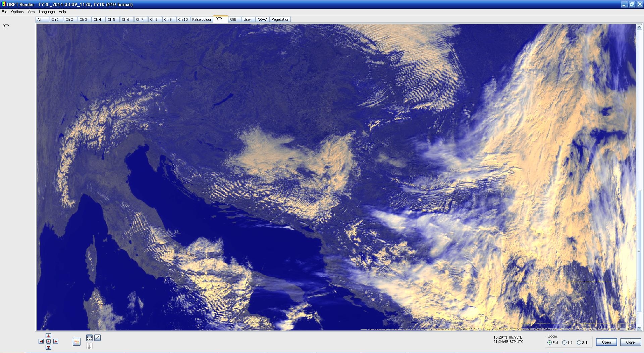This screenshot has height=353, width=644.
Task: Click the Close button at bottom right
Action: (x=630, y=342)
